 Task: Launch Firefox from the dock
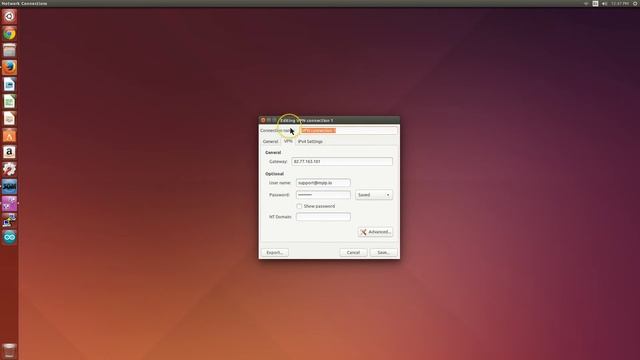click(9, 67)
